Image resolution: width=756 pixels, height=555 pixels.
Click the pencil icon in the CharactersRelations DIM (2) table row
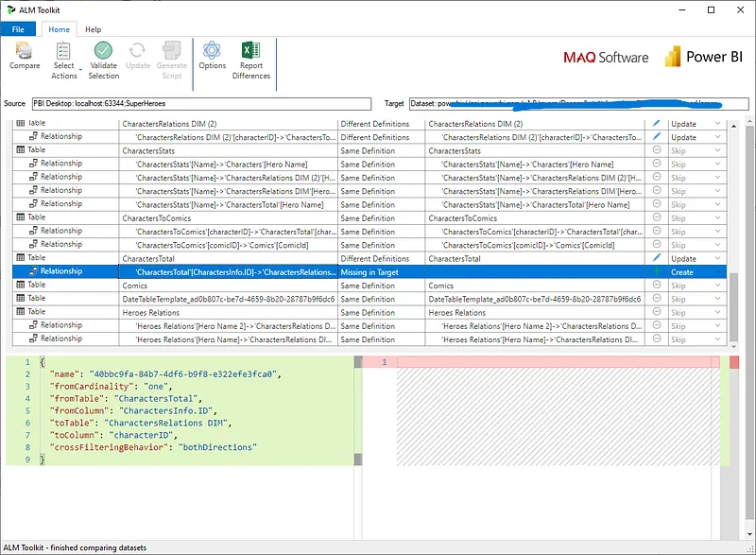coord(656,124)
